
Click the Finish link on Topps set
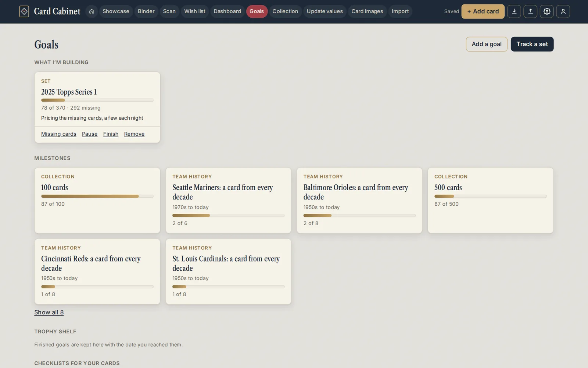point(111,134)
